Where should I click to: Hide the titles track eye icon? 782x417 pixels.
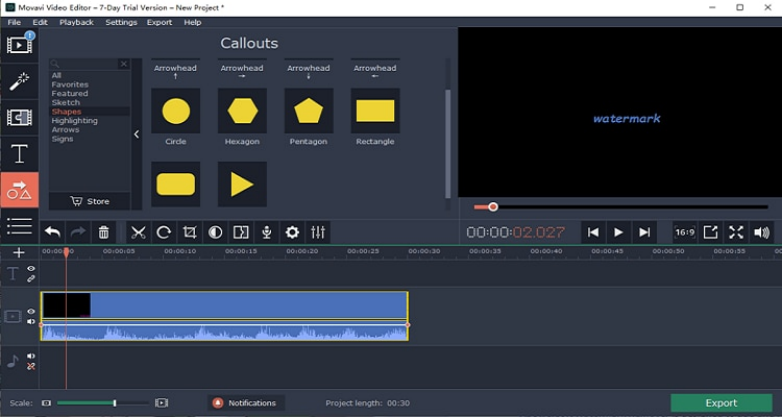click(x=31, y=268)
